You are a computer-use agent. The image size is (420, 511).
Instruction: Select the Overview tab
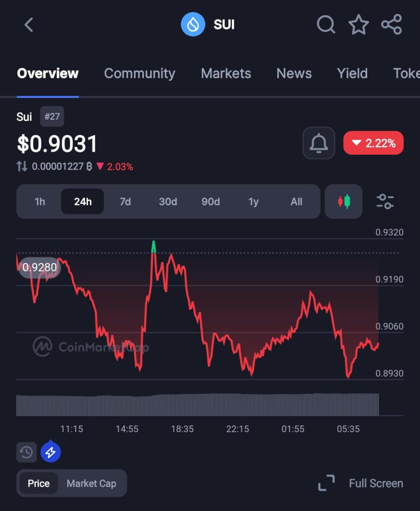[x=47, y=73]
